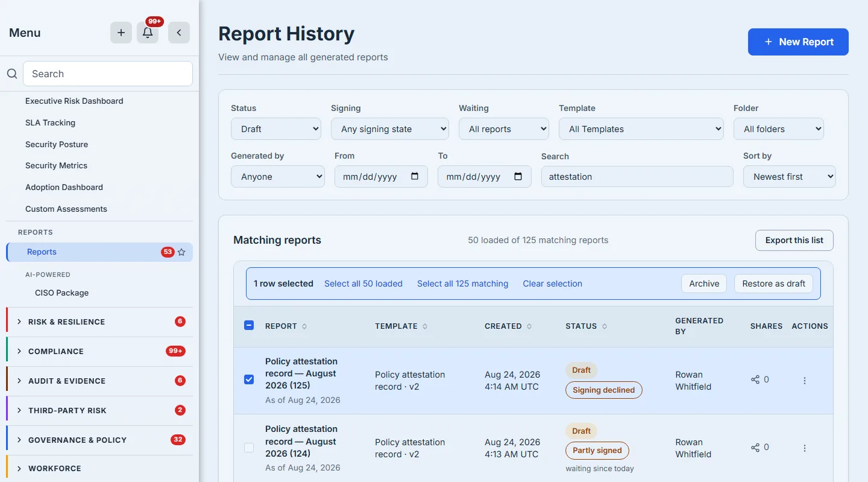Screen dimensions: 868x482
Task: Click the Search field containing attestation
Action: (637, 177)
